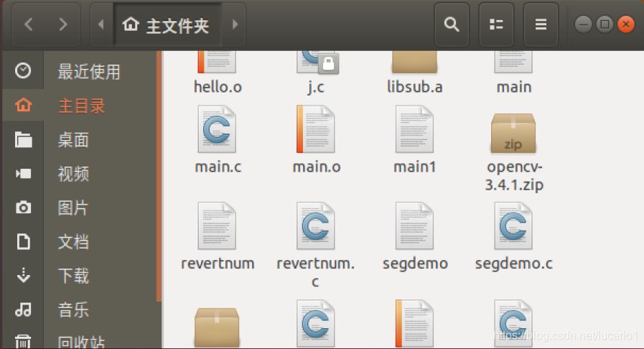
Task: Close the file manager window
Action: [626, 24]
